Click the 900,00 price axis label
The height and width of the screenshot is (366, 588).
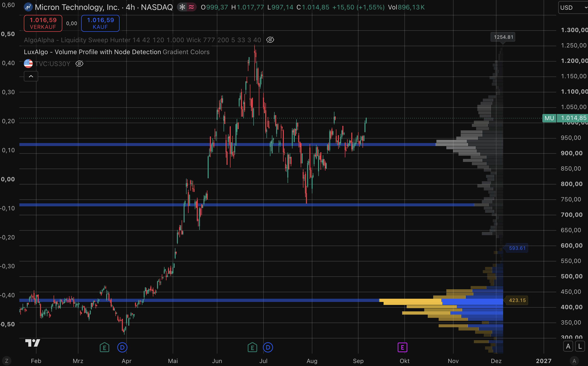click(x=572, y=153)
